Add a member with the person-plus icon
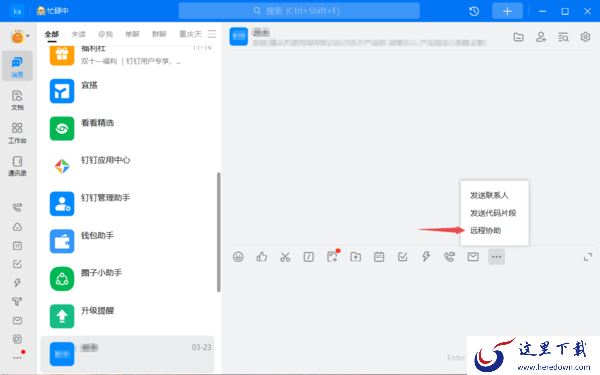This screenshot has width=600, height=375. [x=541, y=37]
